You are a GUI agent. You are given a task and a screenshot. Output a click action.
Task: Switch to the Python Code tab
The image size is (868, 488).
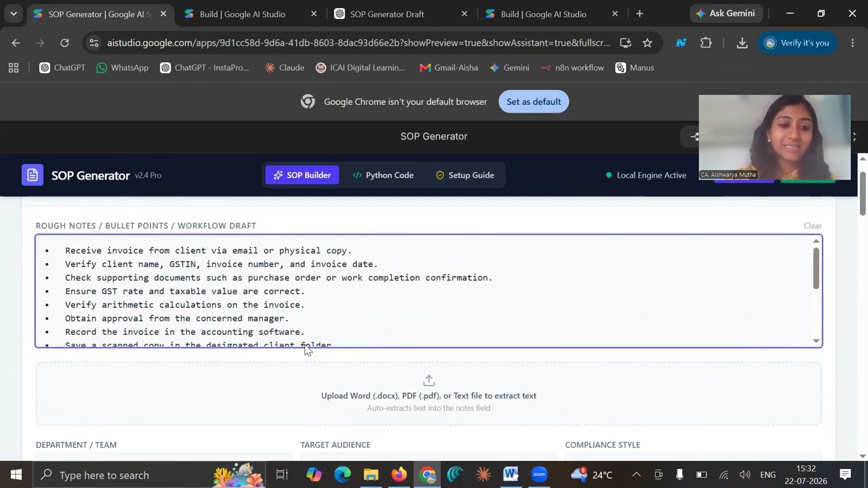(382, 175)
